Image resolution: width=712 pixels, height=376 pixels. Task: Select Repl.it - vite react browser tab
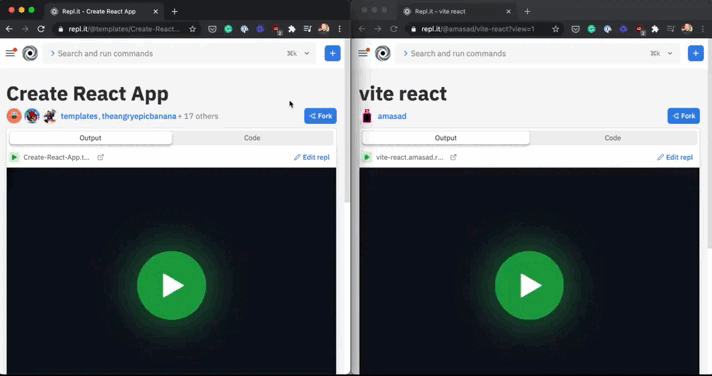pyautogui.click(x=456, y=11)
